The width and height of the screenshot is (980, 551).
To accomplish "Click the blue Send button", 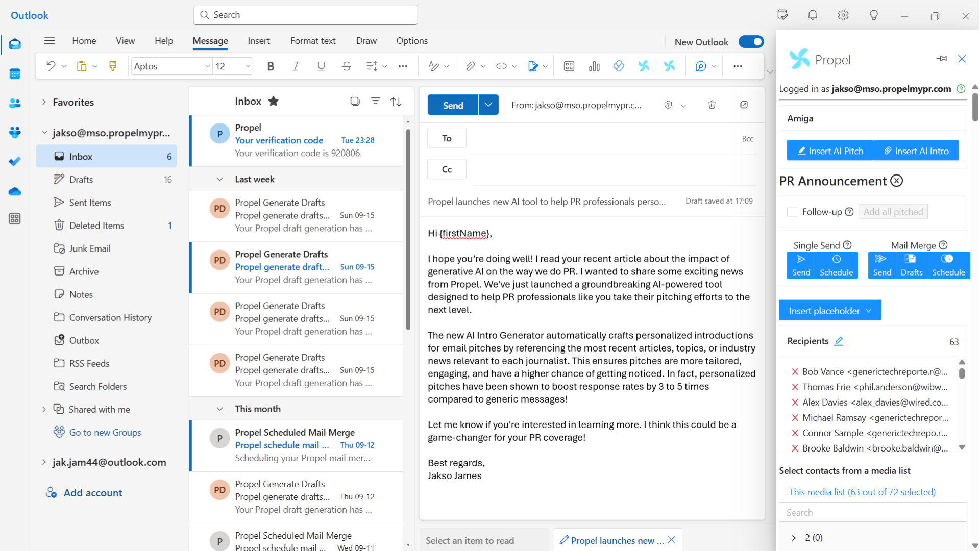I will click(x=453, y=105).
